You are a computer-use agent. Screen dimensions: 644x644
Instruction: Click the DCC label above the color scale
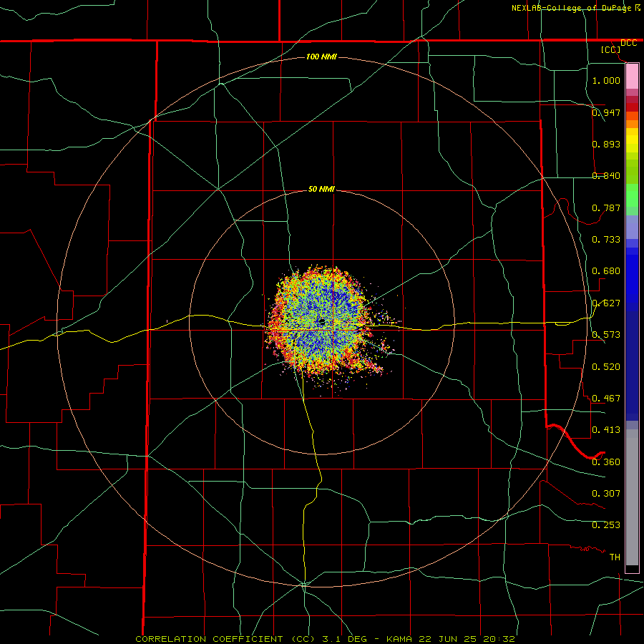pyautogui.click(x=628, y=43)
